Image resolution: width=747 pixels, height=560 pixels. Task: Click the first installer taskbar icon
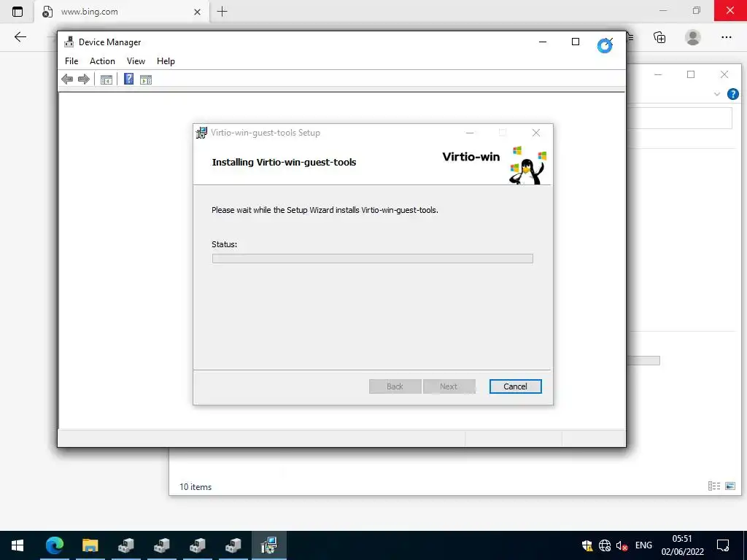coord(125,545)
